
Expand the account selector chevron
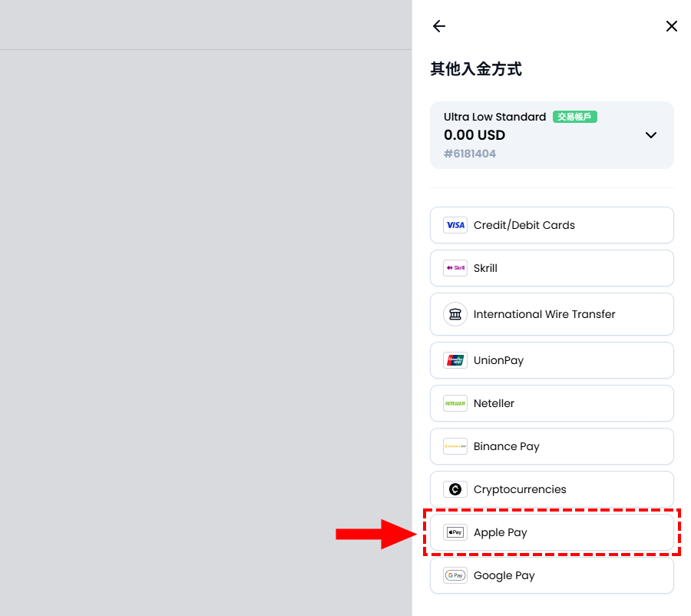[651, 135]
